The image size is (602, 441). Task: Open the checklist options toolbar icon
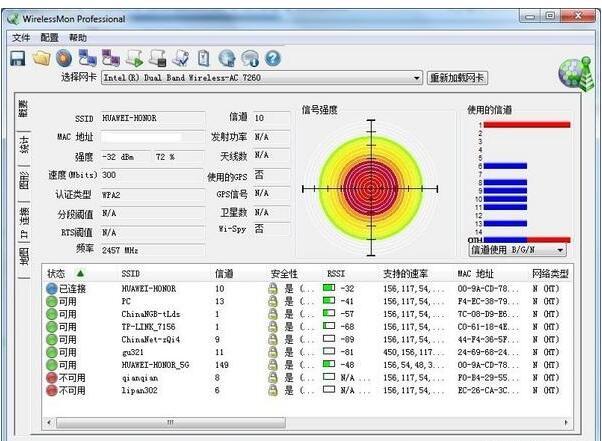pos(180,58)
